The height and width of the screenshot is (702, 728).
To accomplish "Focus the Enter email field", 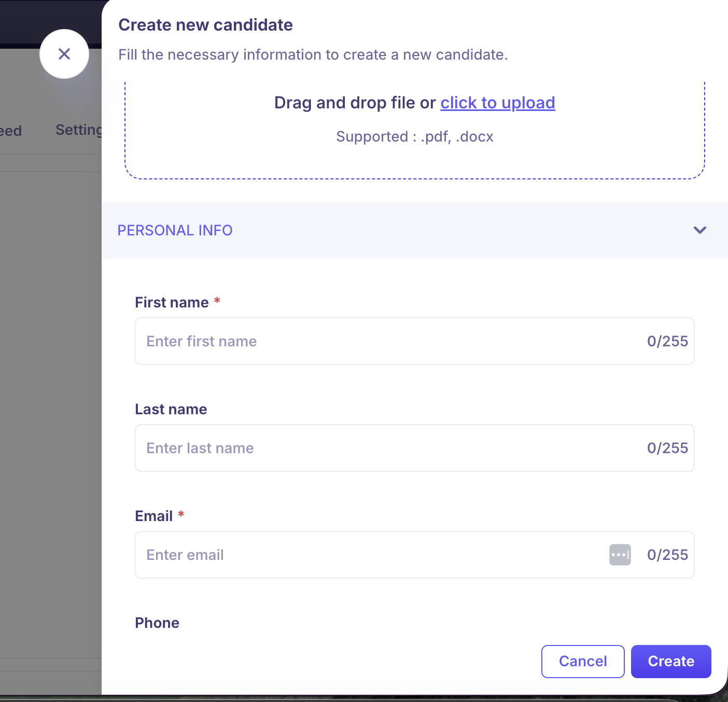I will click(x=363, y=555).
